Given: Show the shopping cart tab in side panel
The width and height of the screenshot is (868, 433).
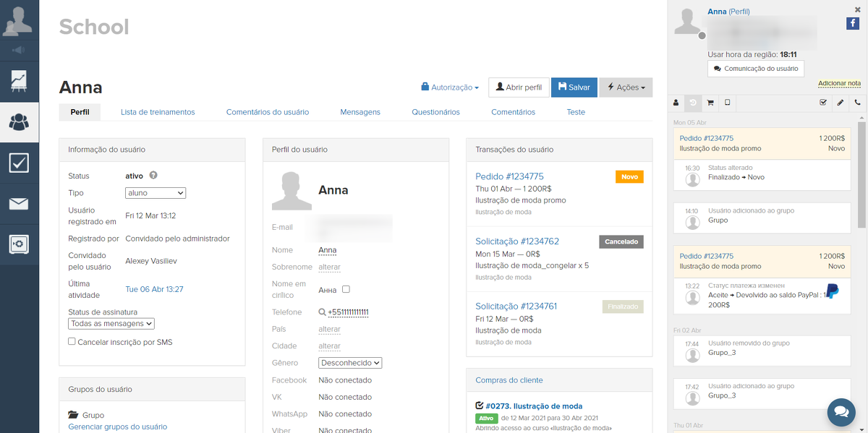Looking at the screenshot, I should tap(710, 103).
